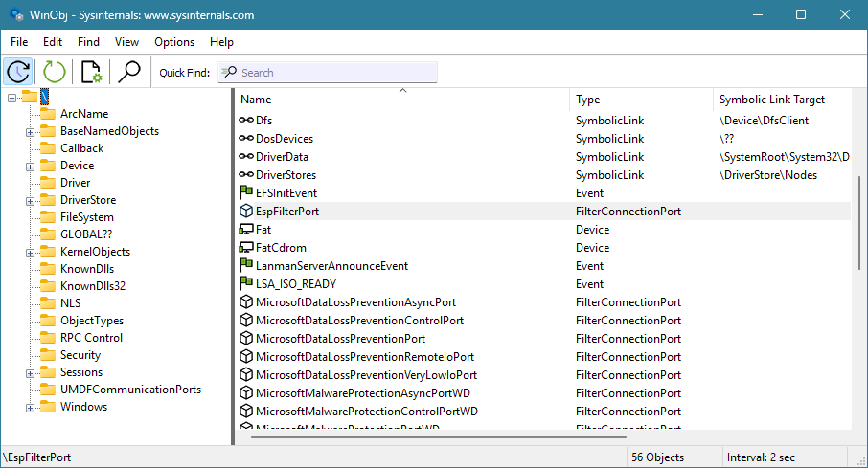Select the KnownDlls32 folder in tree
The height and width of the screenshot is (468, 868).
[93, 286]
